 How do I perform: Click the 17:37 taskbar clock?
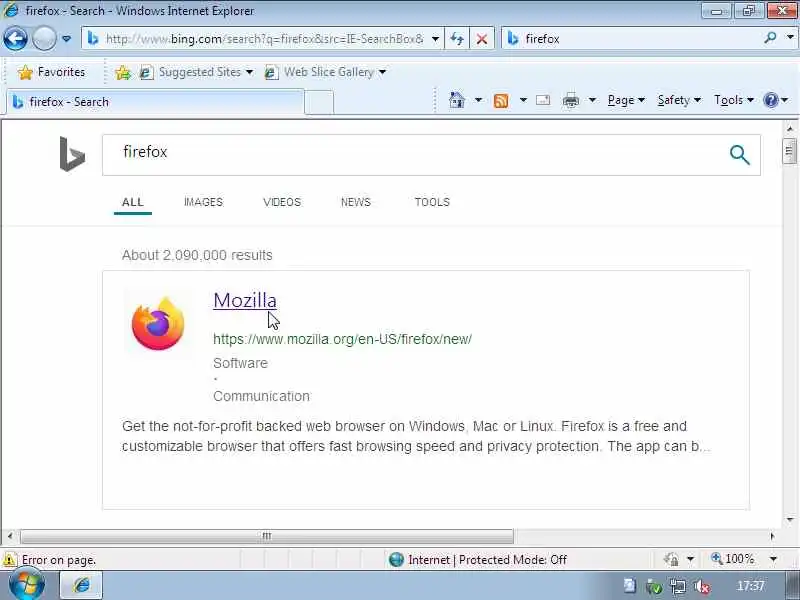coord(750,586)
